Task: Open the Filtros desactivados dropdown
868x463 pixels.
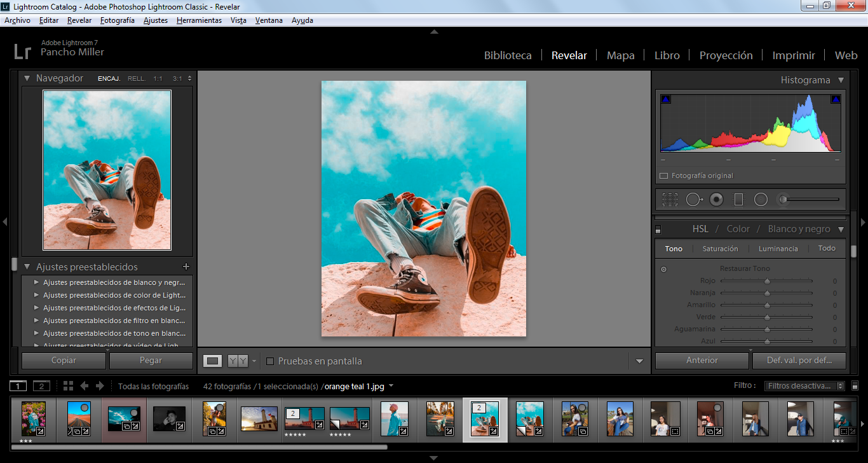Action: (x=805, y=386)
